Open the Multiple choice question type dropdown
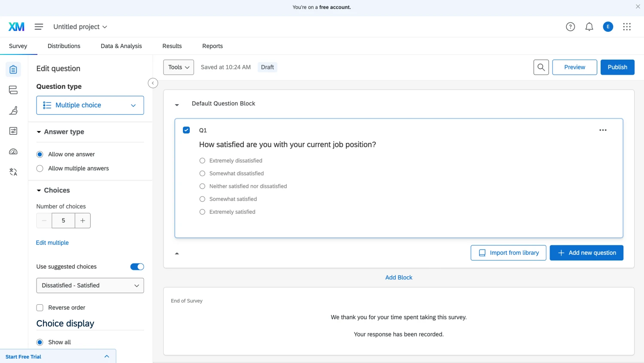Viewport: 644px width, 363px height. coord(90,105)
